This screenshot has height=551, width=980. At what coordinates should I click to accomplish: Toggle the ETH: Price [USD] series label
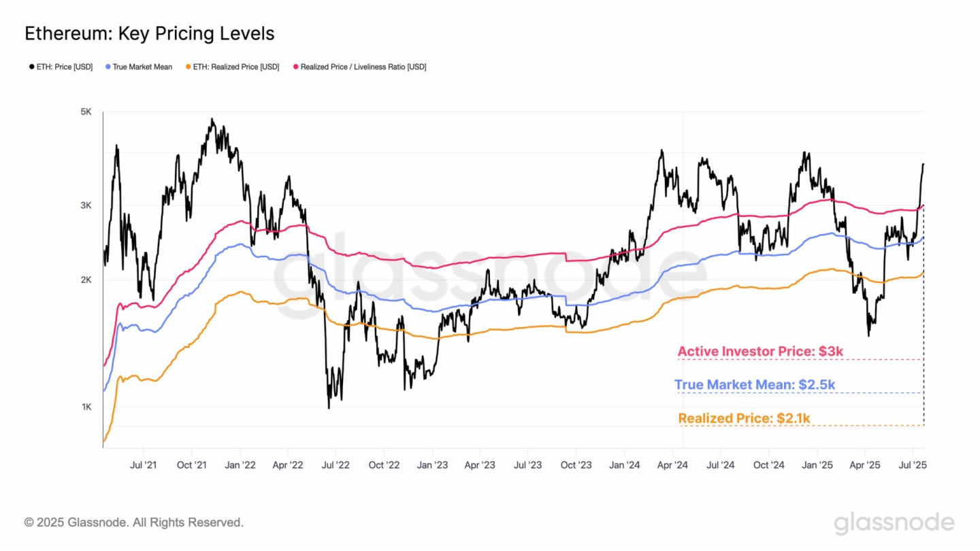pyautogui.click(x=65, y=67)
